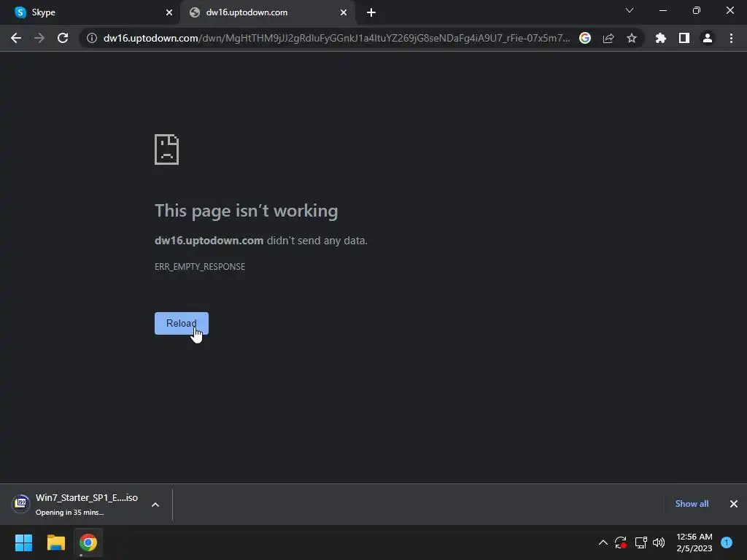This screenshot has width=747, height=560.
Task: Open the tab search dropdown arrow
Action: point(630,10)
